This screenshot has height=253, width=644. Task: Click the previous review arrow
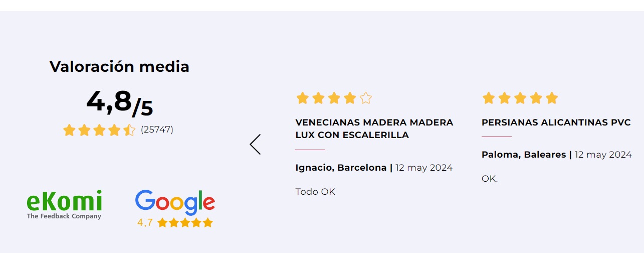pyautogui.click(x=255, y=145)
